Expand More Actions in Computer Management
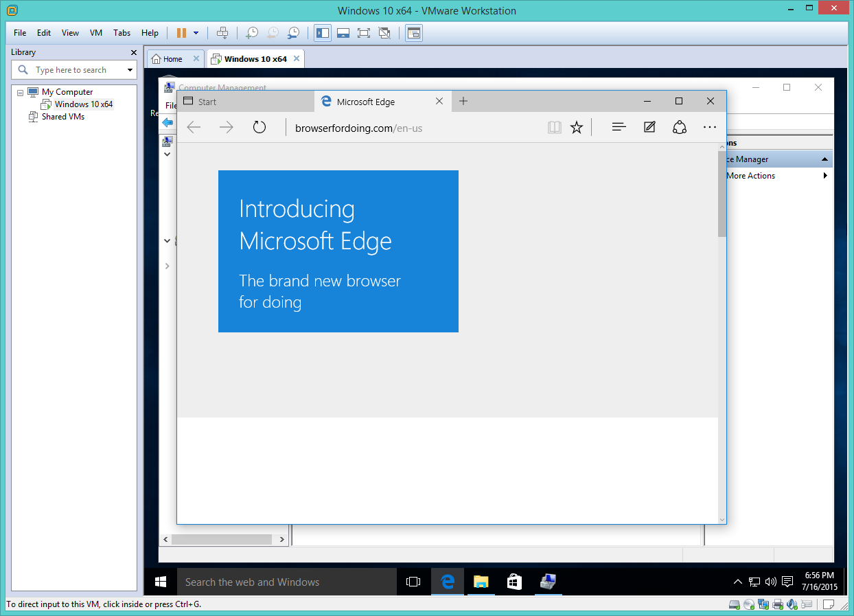Image resolution: width=854 pixels, height=616 pixels. coord(825,176)
